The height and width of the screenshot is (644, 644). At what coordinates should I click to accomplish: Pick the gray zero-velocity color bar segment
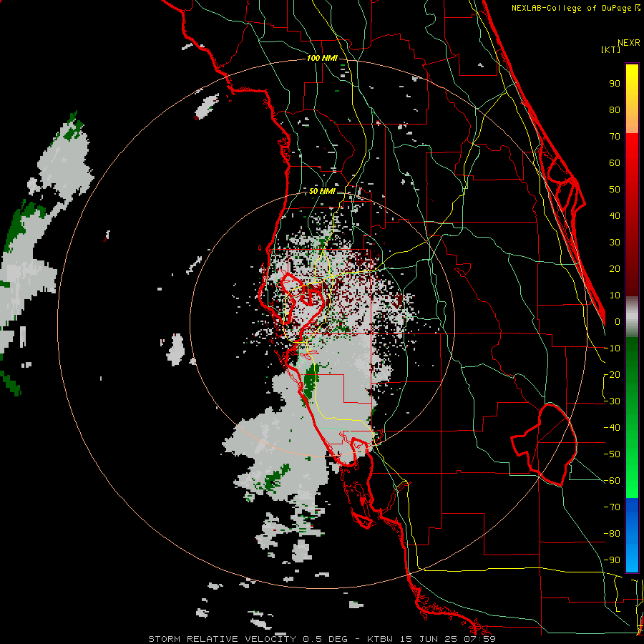[632, 317]
